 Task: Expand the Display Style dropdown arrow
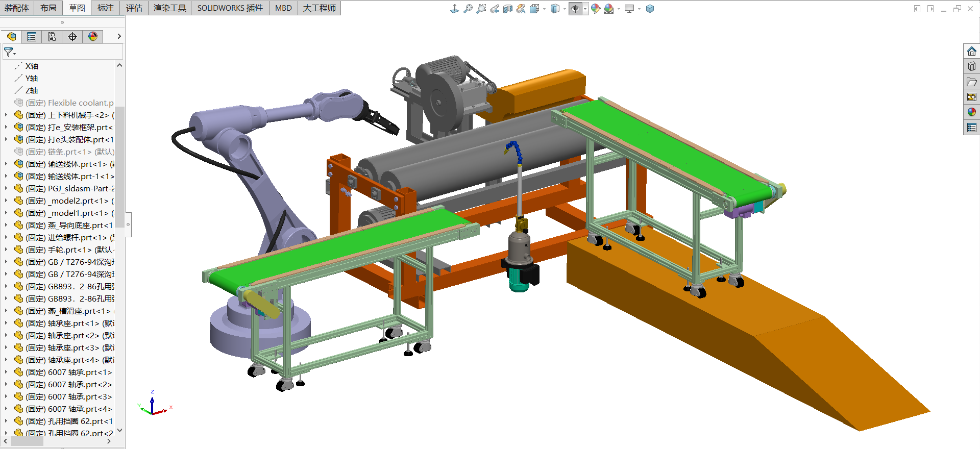(565, 9)
